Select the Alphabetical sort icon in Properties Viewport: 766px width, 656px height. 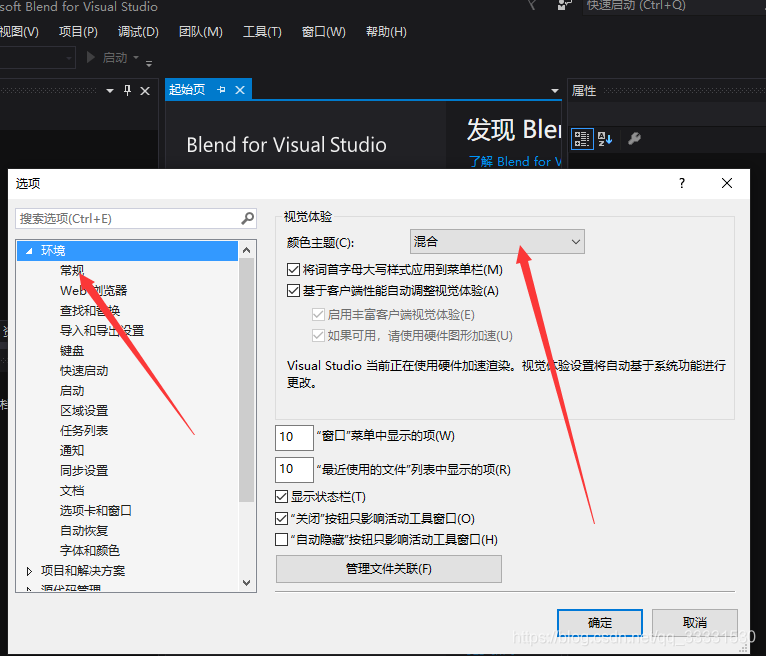[x=605, y=139]
